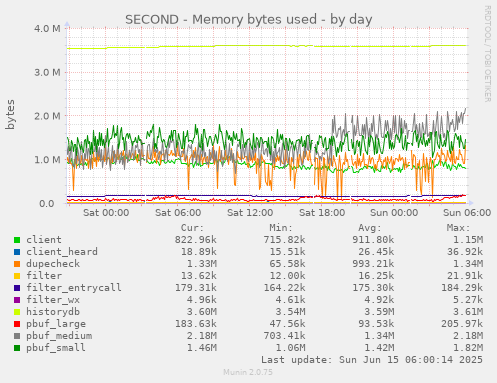Click pbuf_small average value 1.42M
This screenshot has height=383, width=497.
tap(379, 348)
